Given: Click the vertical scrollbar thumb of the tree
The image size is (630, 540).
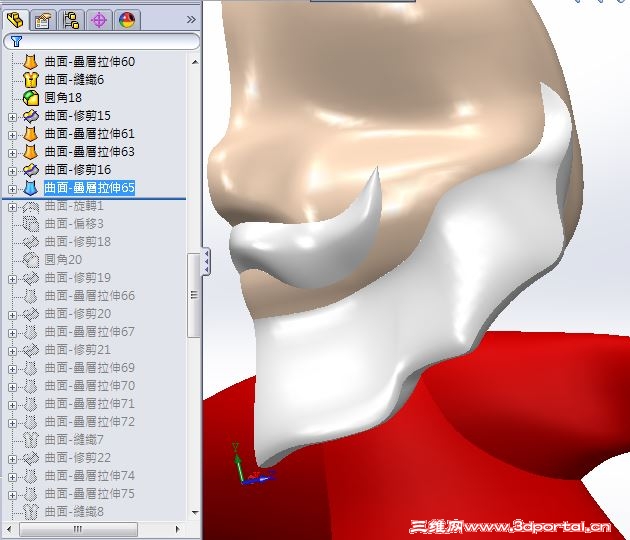Looking at the screenshot, I should pos(194,295).
